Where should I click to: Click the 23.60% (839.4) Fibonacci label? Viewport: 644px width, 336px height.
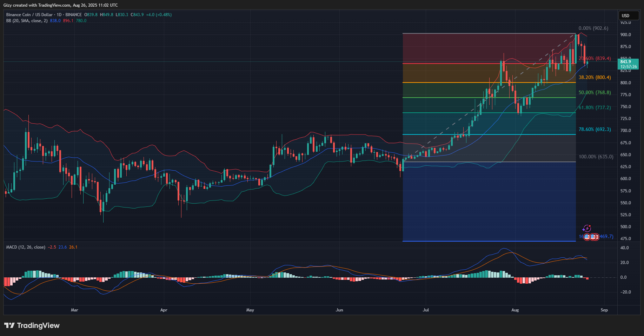(595, 59)
